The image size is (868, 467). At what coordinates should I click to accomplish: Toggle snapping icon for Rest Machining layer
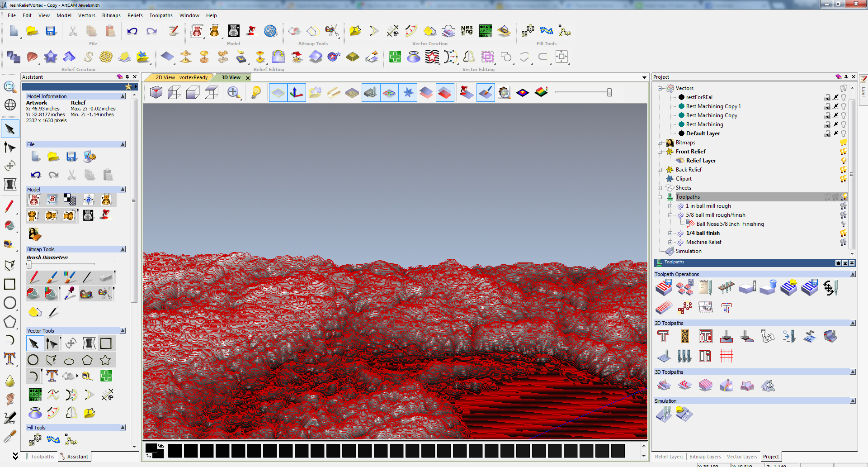(x=835, y=124)
